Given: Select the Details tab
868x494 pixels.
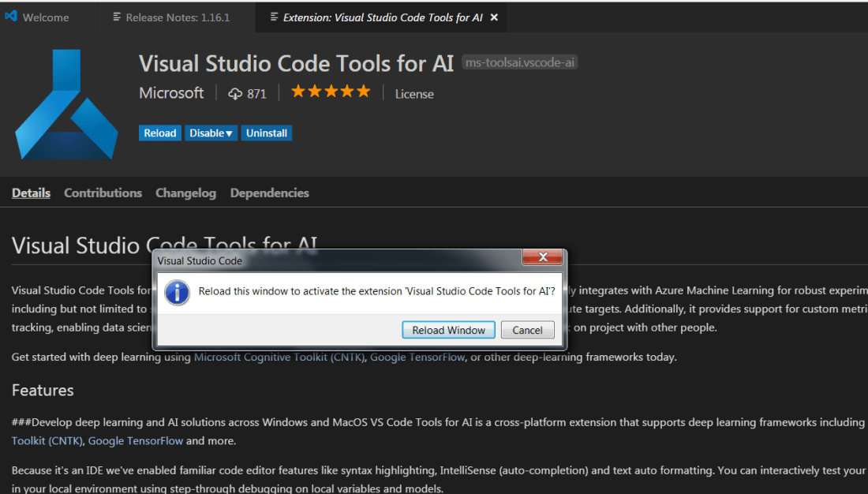Looking at the screenshot, I should 31,193.
